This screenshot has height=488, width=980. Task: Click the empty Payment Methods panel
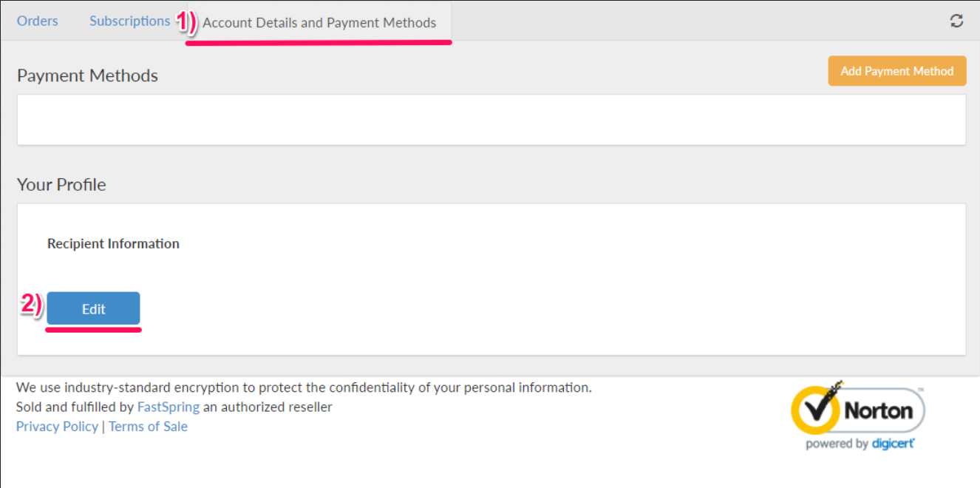(x=490, y=119)
